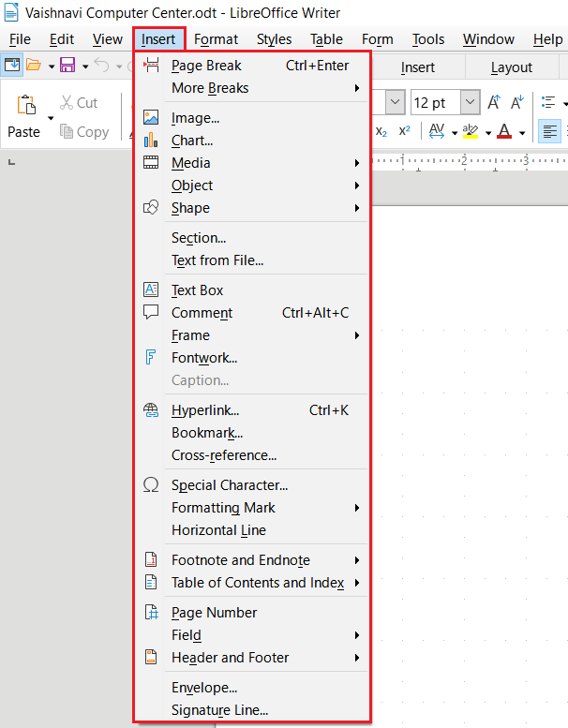Expand the Object submenu
Screen dimensions: 568x728
[357, 186]
